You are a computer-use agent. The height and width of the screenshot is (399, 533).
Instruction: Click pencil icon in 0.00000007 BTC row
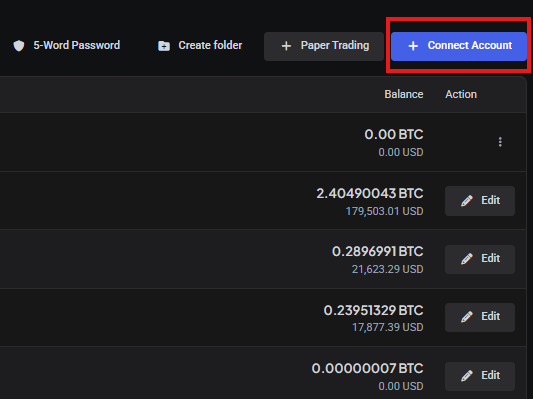[x=467, y=376]
